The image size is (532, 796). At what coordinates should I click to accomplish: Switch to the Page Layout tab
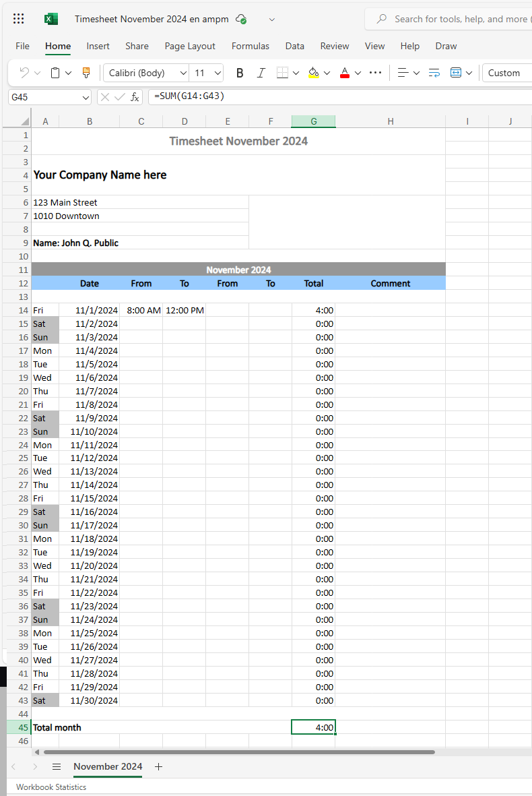point(190,46)
